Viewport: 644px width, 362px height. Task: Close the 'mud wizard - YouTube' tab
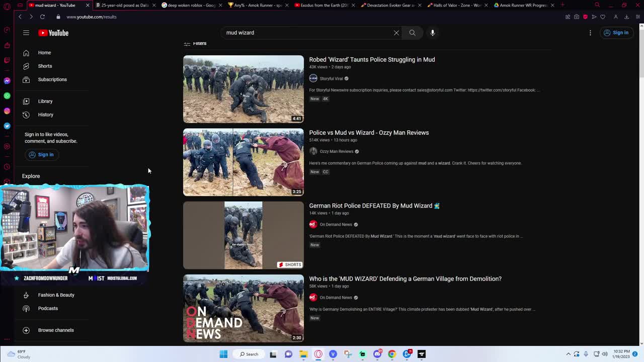tap(88, 5)
